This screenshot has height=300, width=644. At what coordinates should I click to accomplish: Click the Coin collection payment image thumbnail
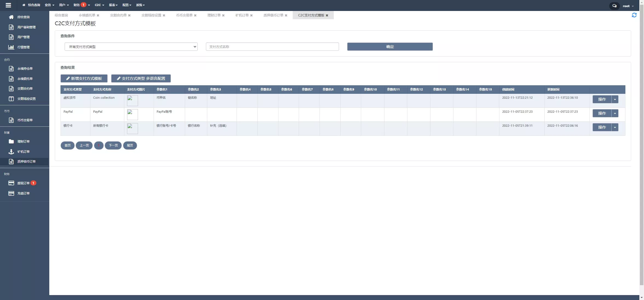coord(133,101)
